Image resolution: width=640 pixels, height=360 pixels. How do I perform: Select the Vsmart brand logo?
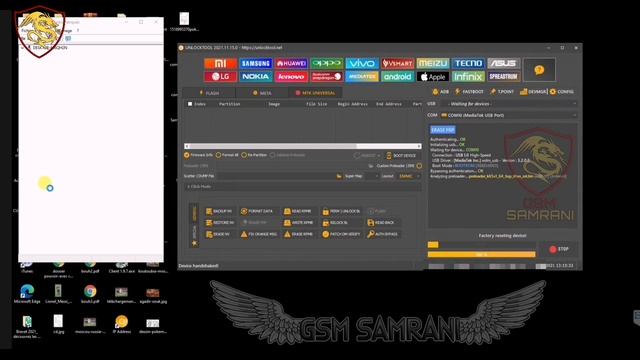[x=397, y=63]
